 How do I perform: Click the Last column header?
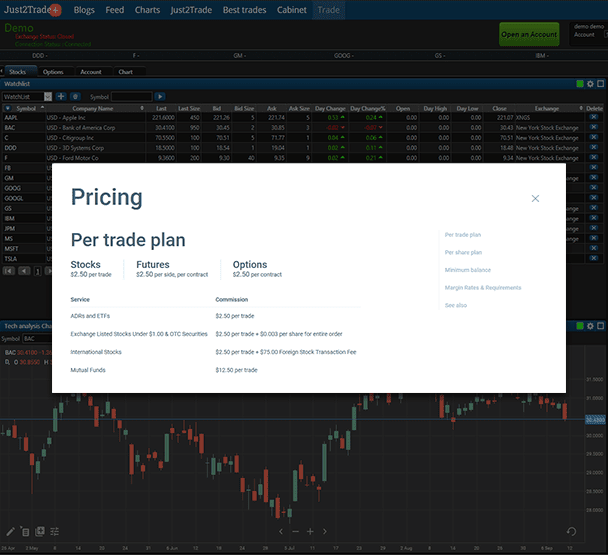click(x=161, y=109)
